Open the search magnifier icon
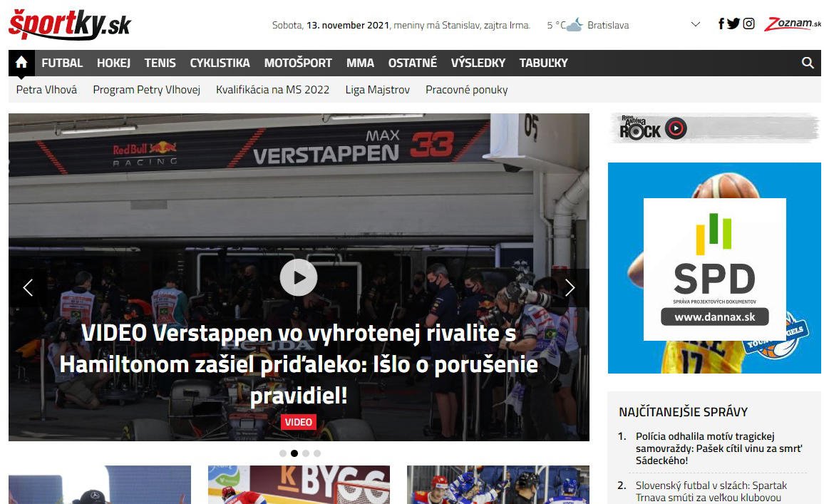This screenshot has height=504, width=824. pyautogui.click(x=808, y=63)
